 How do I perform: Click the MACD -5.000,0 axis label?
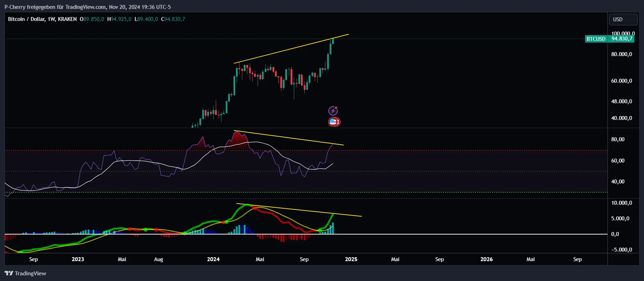tap(622, 250)
